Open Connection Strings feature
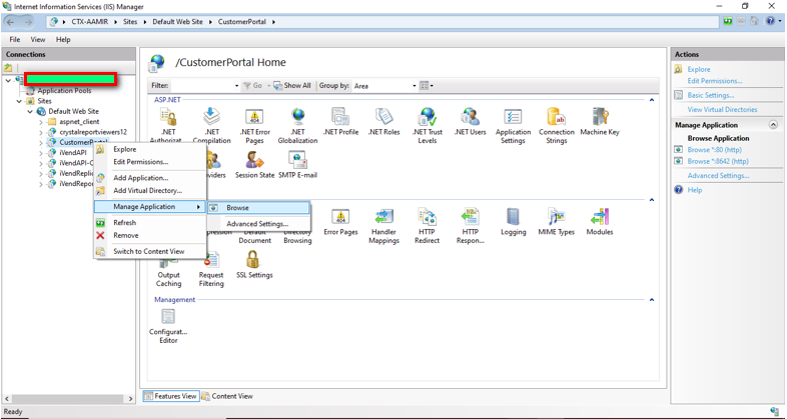The height and width of the screenshot is (419, 787). (556, 126)
